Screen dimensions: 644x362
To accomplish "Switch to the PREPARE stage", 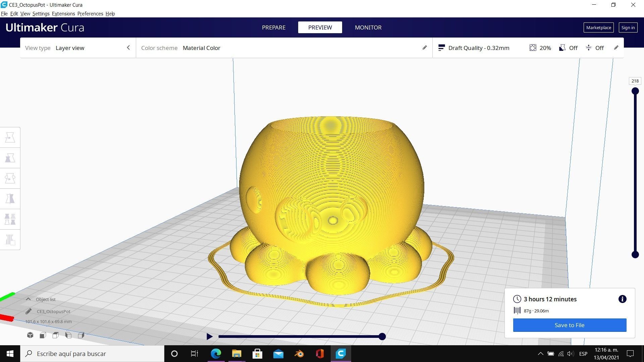I will click(x=274, y=27).
